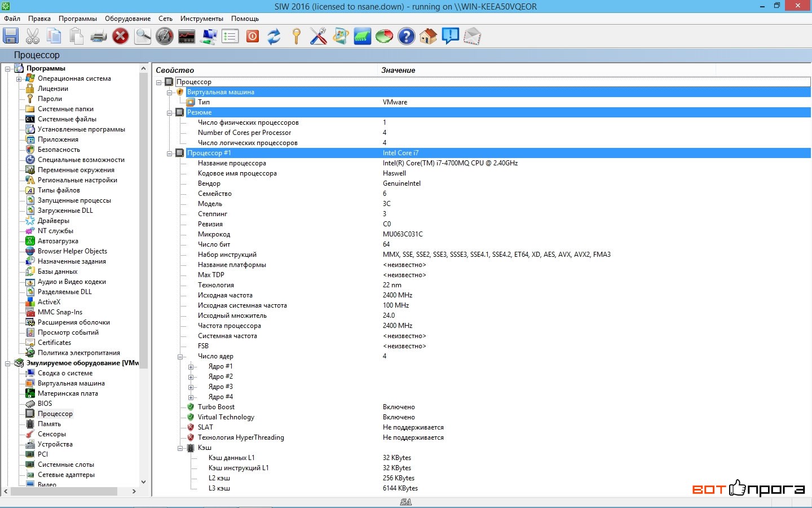Click the envelope mail toolbar icon

pos(472,36)
